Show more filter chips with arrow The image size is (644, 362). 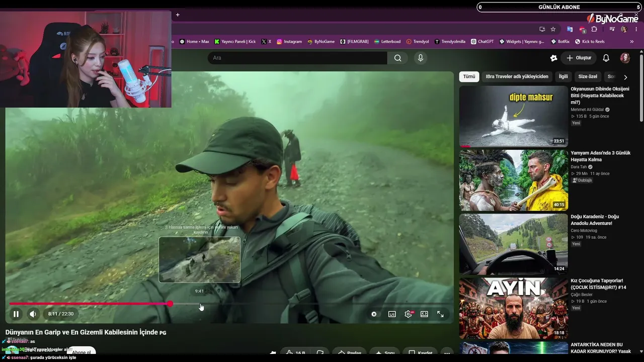pyautogui.click(x=625, y=77)
